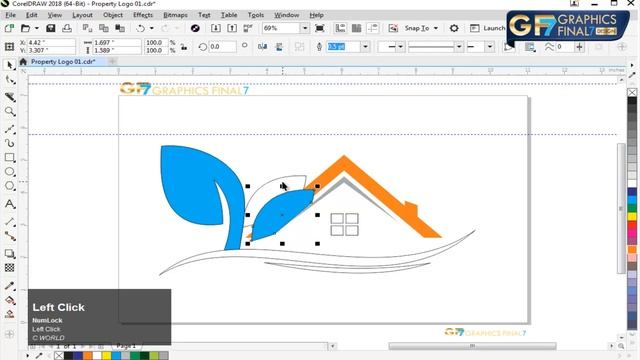Image resolution: width=640 pixels, height=360 pixels.
Task: Open the outline width dropdown arrow
Action: [365, 47]
